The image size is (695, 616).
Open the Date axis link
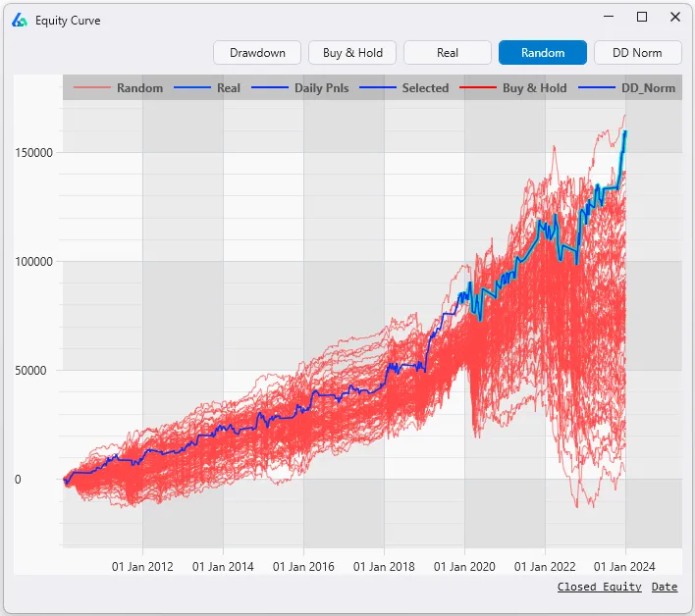pyautogui.click(x=665, y=587)
